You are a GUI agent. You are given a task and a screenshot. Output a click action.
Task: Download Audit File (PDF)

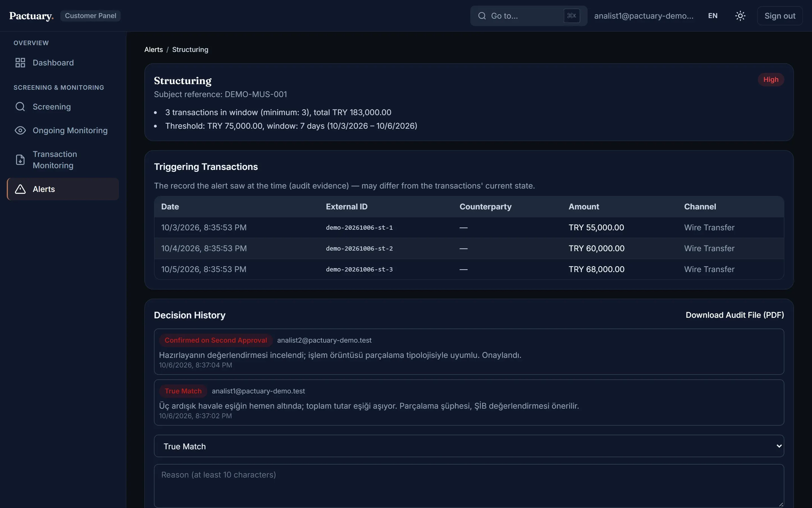click(x=734, y=315)
